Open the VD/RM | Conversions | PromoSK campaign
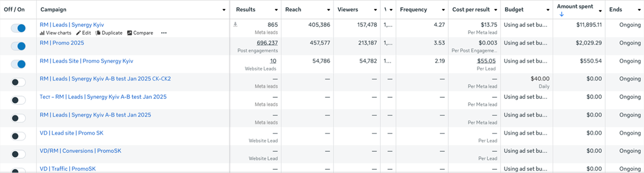This screenshot has height=173, width=644. pyautogui.click(x=80, y=151)
